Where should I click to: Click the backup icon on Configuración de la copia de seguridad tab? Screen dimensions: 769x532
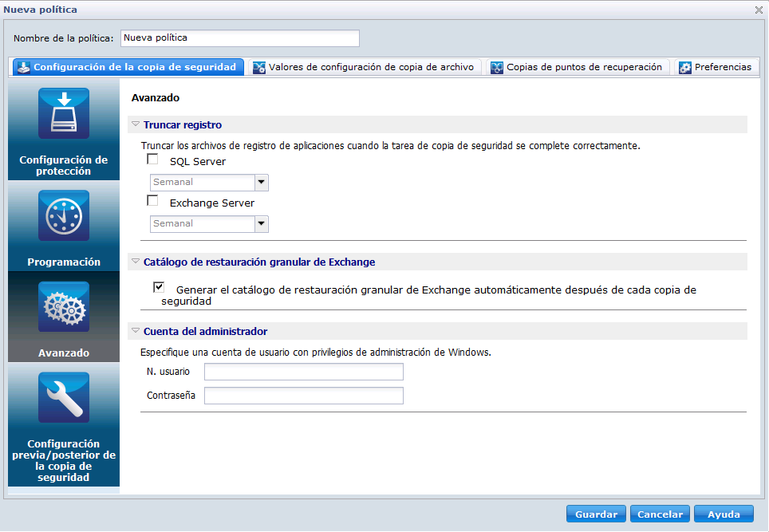pyautogui.click(x=23, y=67)
